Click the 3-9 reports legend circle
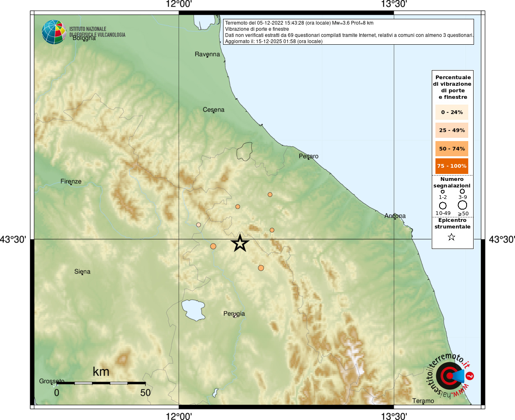Image resolution: width=515 pixels, height=420 pixels. pyautogui.click(x=462, y=191)
